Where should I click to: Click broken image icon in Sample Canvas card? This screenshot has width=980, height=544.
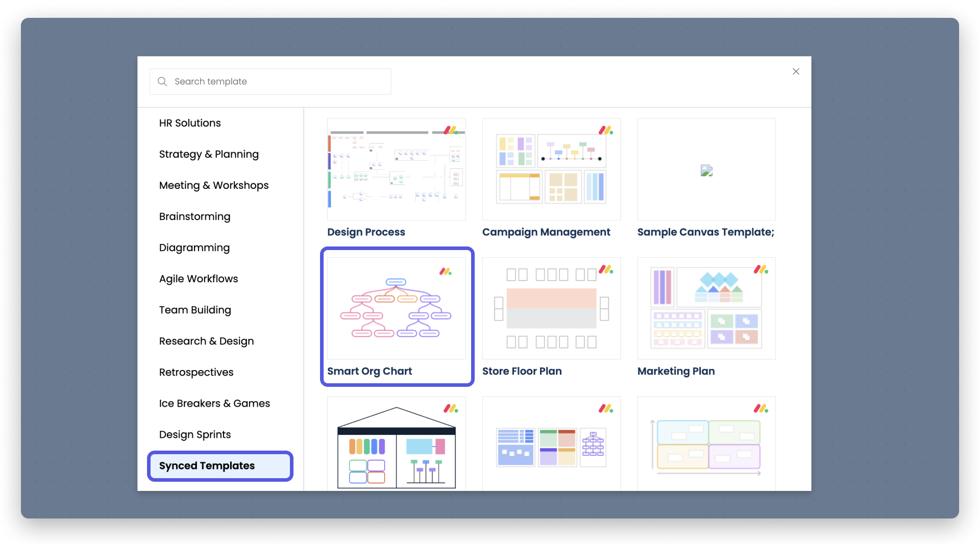[706, 170]
